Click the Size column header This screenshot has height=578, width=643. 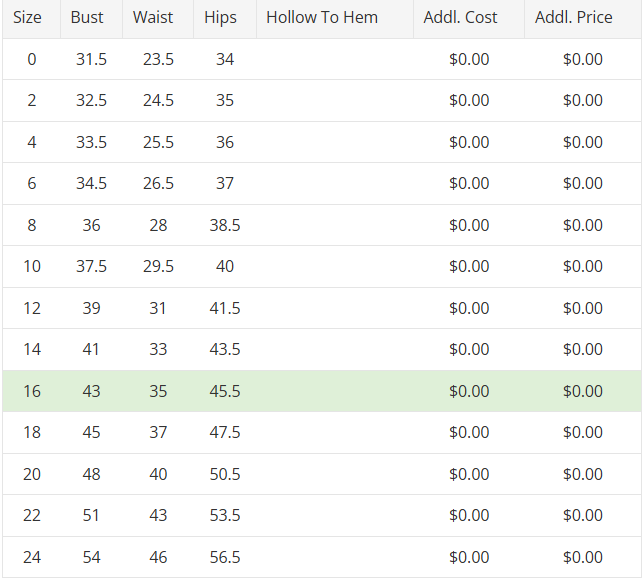(28, 18)
